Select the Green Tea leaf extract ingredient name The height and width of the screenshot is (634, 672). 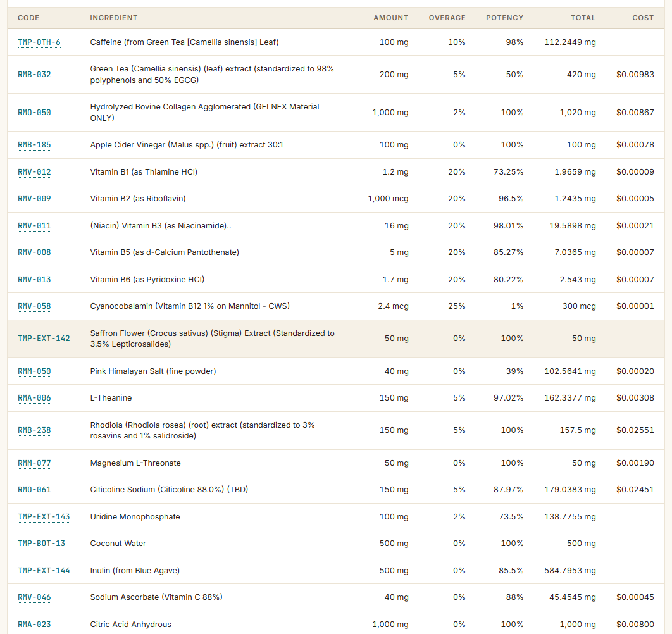tap(212, 74)
